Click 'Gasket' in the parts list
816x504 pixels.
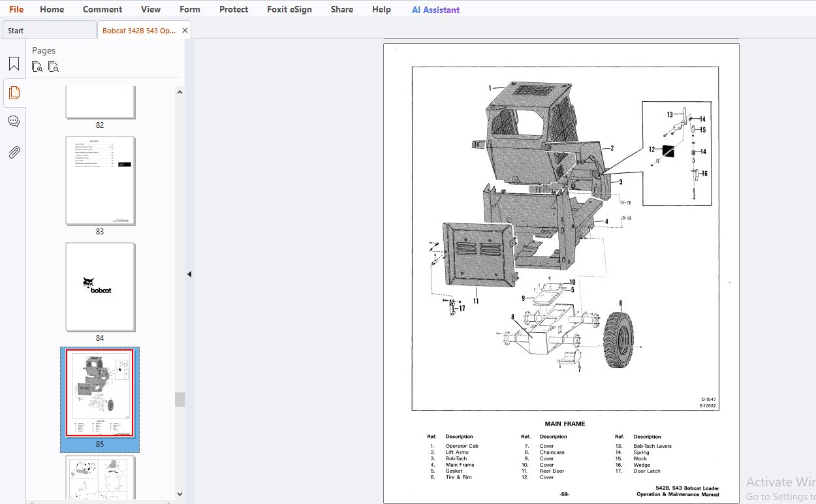pos(454,471)
